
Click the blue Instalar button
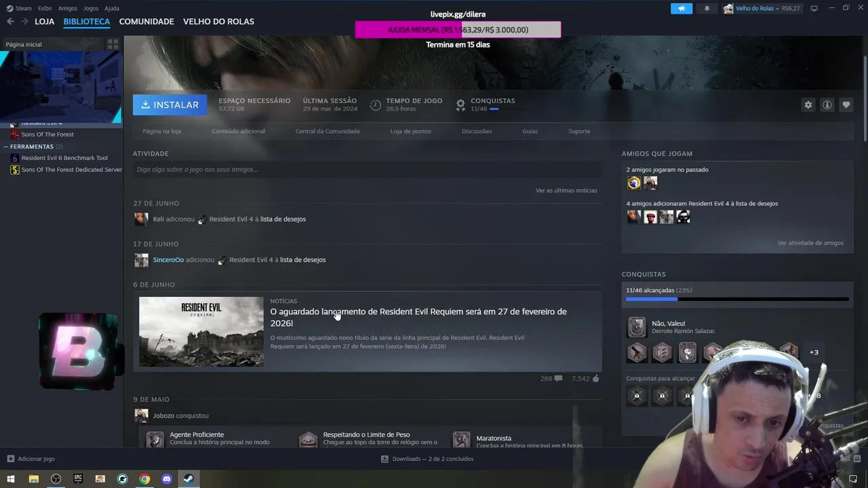[x=170, y=105]
